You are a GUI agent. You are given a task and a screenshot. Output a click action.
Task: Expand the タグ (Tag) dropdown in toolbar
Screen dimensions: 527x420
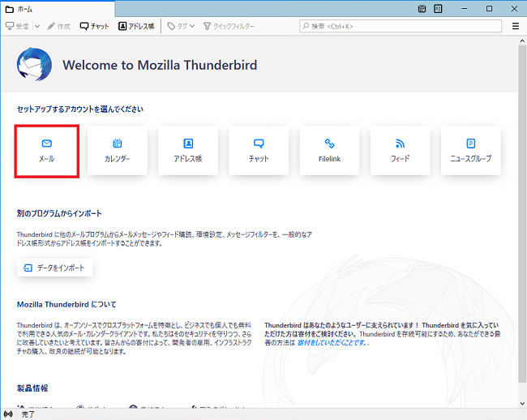point(192,26)
